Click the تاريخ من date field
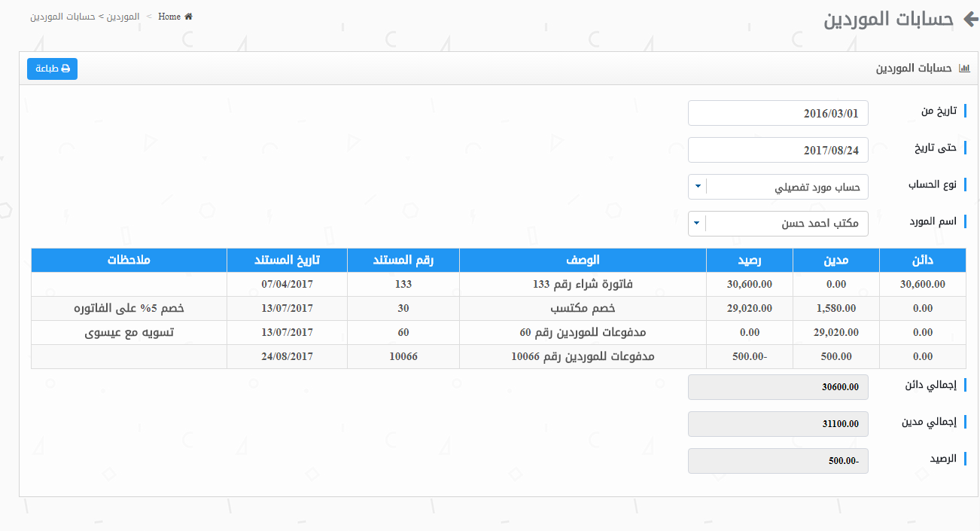The width and height of the screenshot is (980, 531). 778,113
